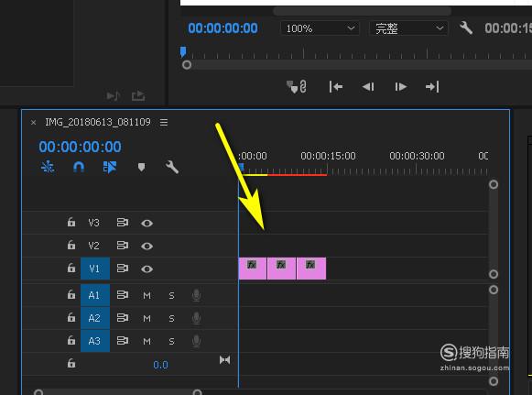Hide the V3 track with eye icon
This screenshot has width=532, height=395.
point(147,223)
